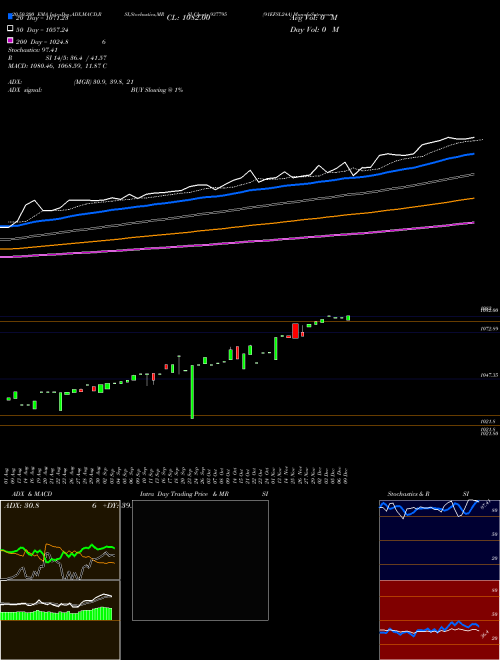500x660 pixels.
Task: Click the 'BUY Slowing @ 1%' signal text
Action: [x=157, y=90]
